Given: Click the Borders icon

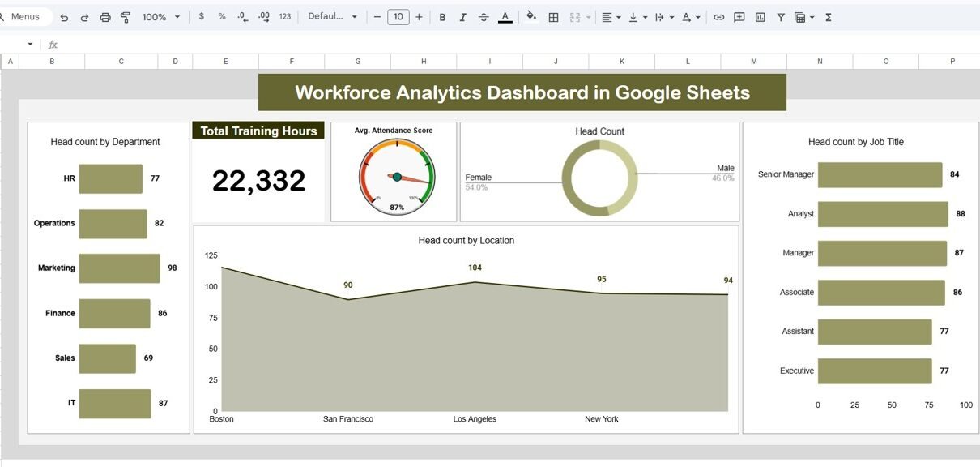Looking at the screenshot, I should [x=554, y=17].
